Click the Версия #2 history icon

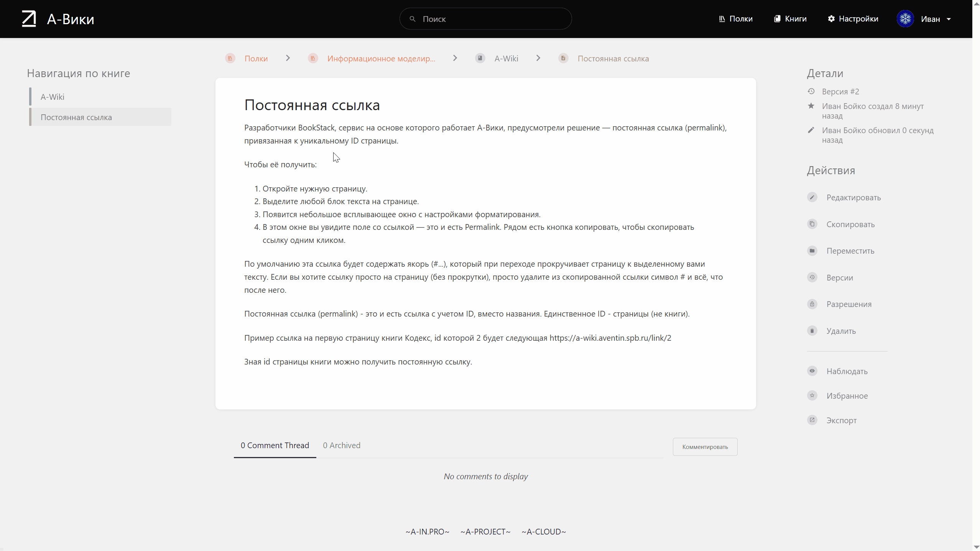(x=811, y=91)
